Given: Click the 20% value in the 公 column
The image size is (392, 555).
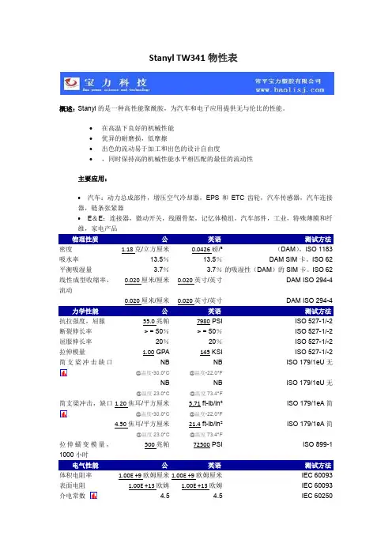Looking at the screenshot, I should [162, 342].
